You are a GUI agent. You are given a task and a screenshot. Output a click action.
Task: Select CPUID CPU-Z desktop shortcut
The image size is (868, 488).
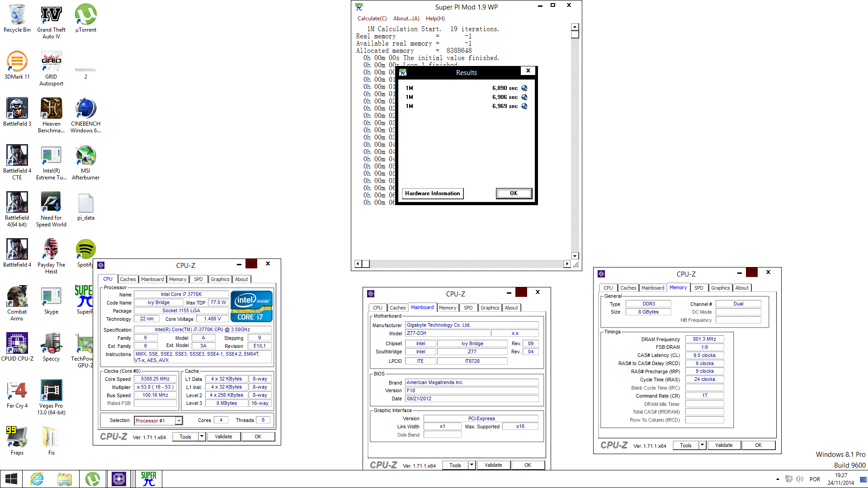[17, 347]
